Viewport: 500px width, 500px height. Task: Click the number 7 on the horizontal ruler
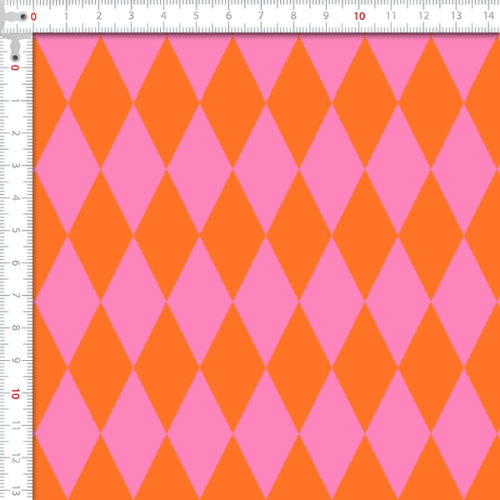coord(261,16)
